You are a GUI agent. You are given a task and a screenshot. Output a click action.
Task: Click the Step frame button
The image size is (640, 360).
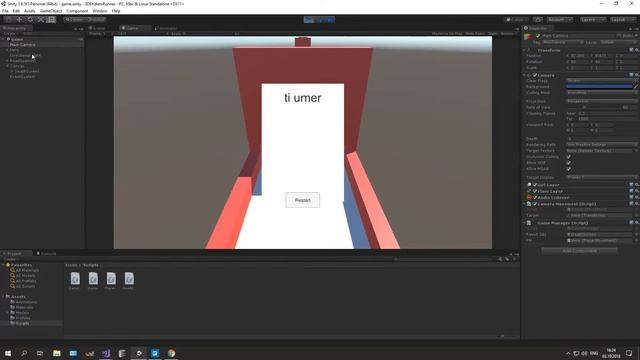pyautogui.click(x=330, y=19)
